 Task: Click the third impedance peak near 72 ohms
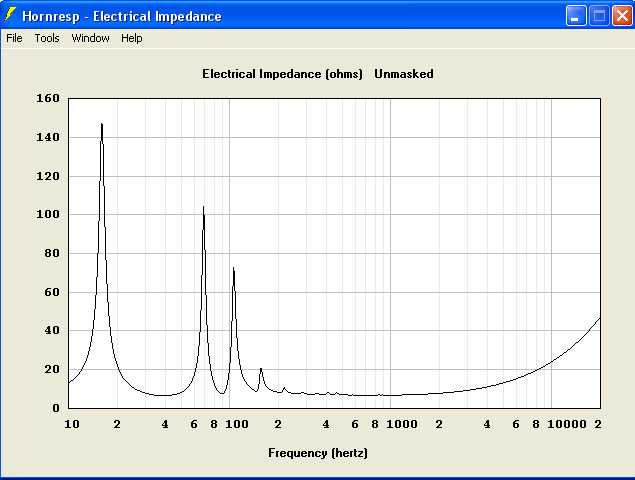point(234,268)
